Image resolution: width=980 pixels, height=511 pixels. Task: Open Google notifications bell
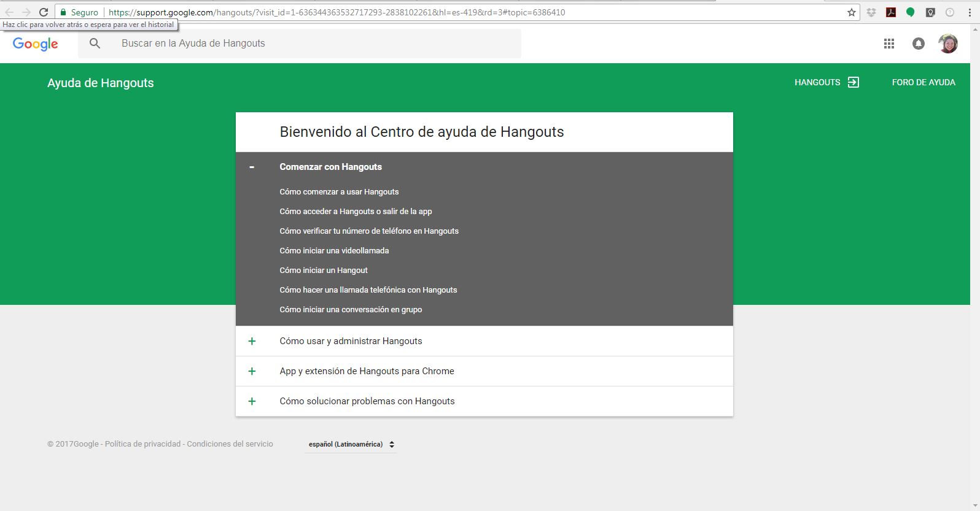[919, 44]
